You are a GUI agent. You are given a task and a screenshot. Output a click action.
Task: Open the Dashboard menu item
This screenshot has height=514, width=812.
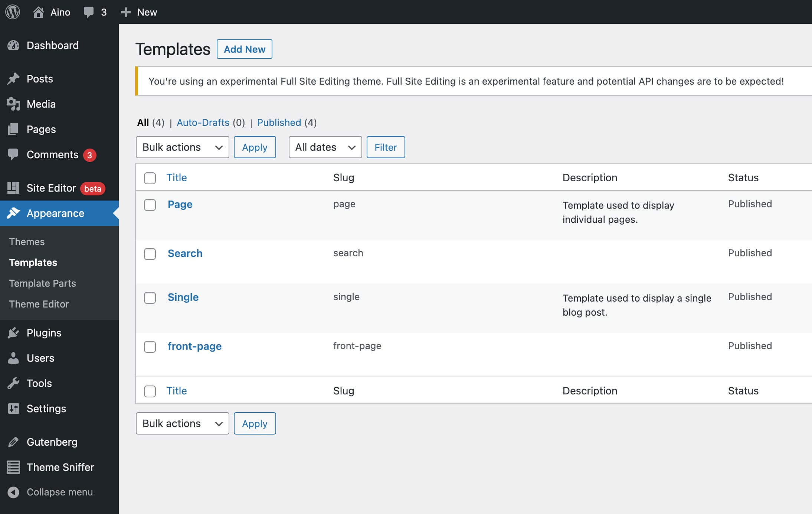pos(52,45)
